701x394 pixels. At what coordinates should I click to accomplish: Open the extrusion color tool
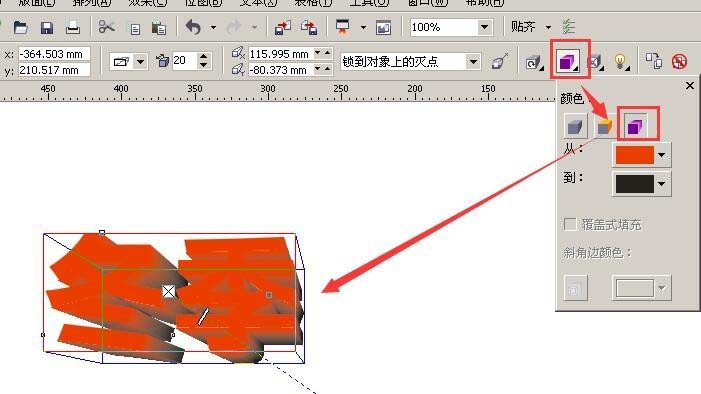568,61
